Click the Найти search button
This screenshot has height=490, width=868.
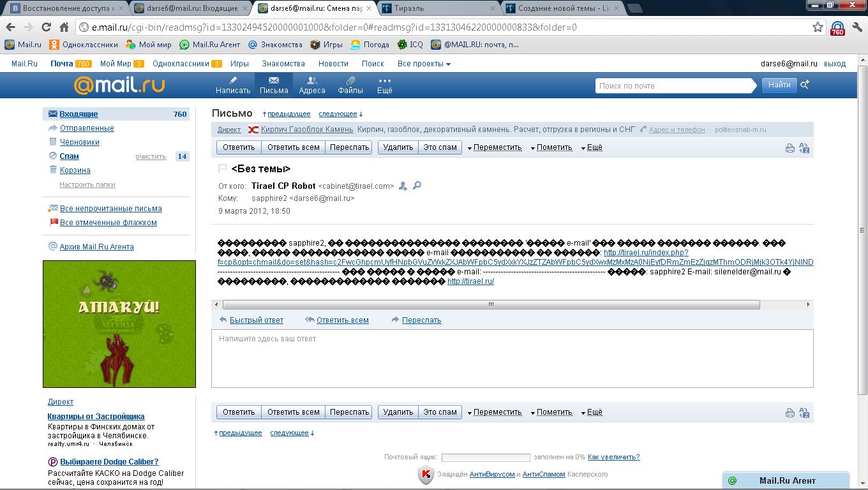click(x=779, y=85)
